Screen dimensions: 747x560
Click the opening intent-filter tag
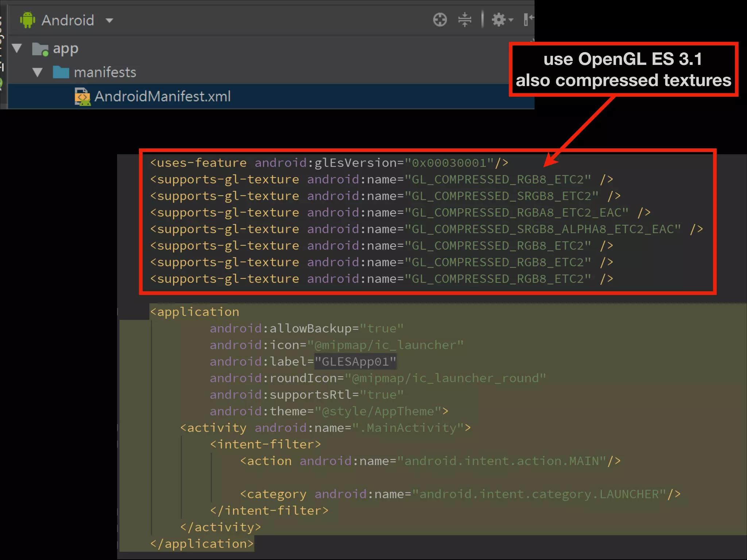coord(266,444)
